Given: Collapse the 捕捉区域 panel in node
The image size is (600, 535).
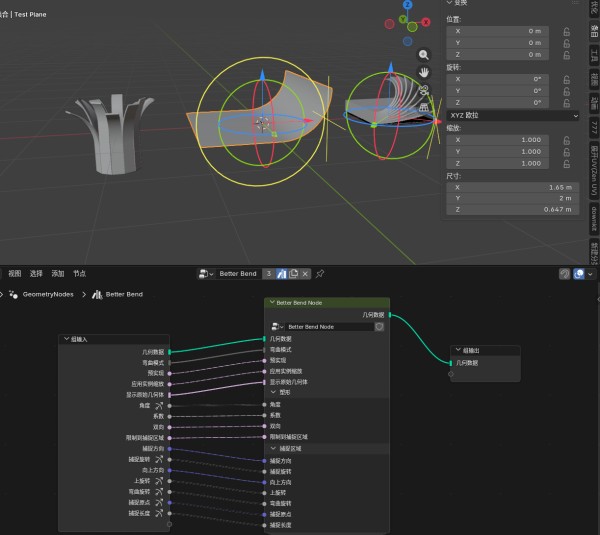Looking at the screenshot, I should point(271,448).
